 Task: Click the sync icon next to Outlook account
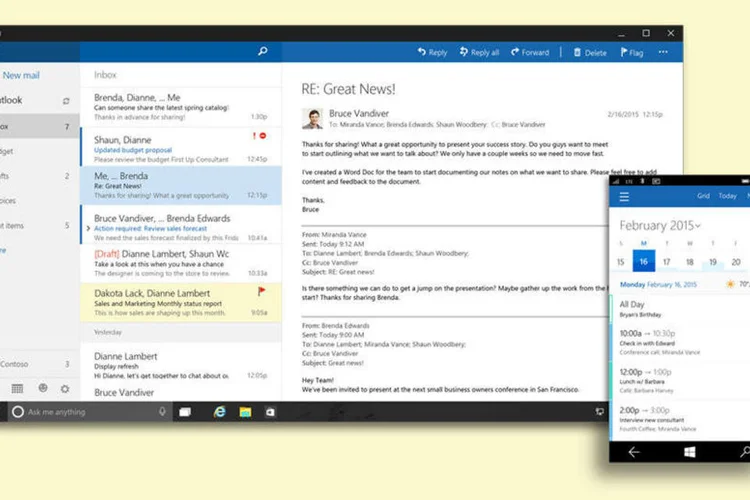66,101
